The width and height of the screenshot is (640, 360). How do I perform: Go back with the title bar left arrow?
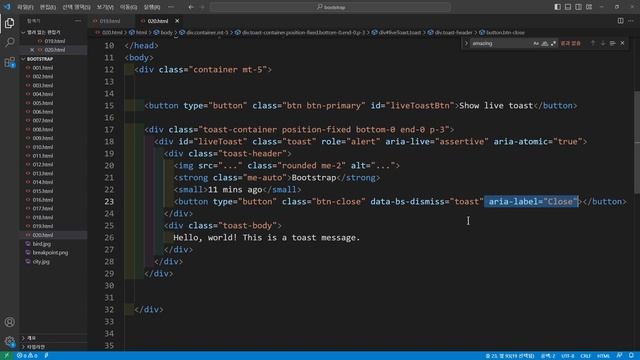coord(191,7)
